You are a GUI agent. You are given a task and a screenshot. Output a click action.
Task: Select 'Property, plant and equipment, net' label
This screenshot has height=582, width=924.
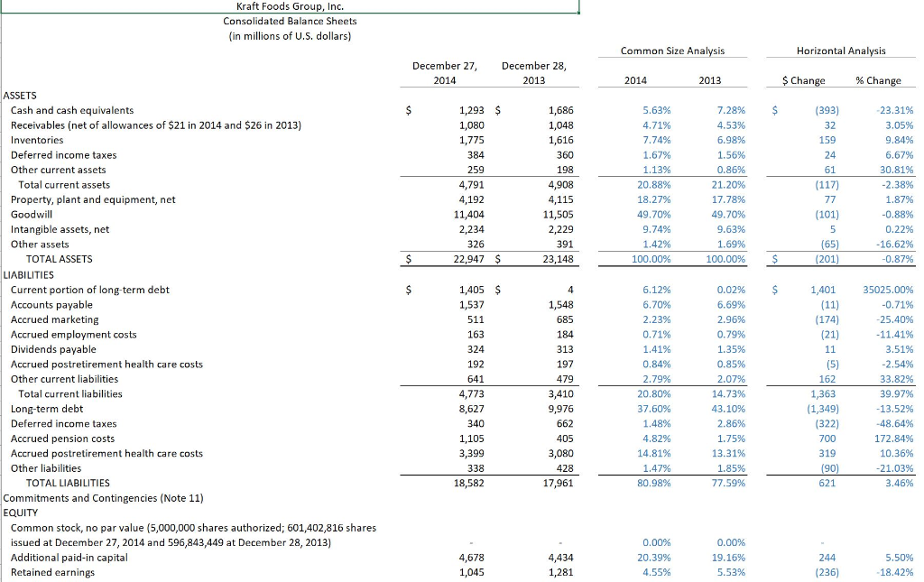93,199
